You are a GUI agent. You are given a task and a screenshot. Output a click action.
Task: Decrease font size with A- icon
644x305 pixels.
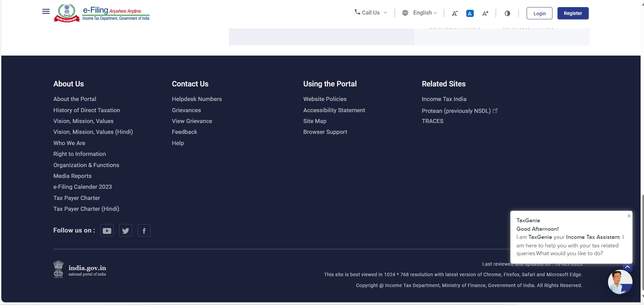pyautogui.click(x=455, y=13)
